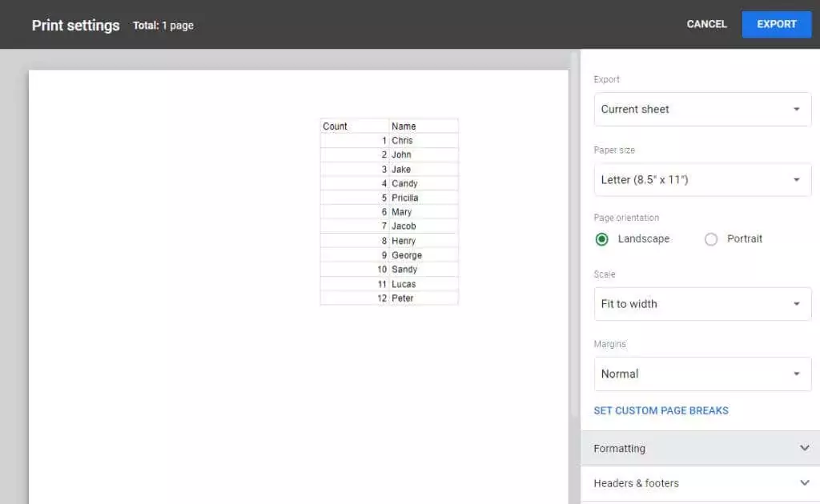Click the blue EXPORT button

(776, 24)
